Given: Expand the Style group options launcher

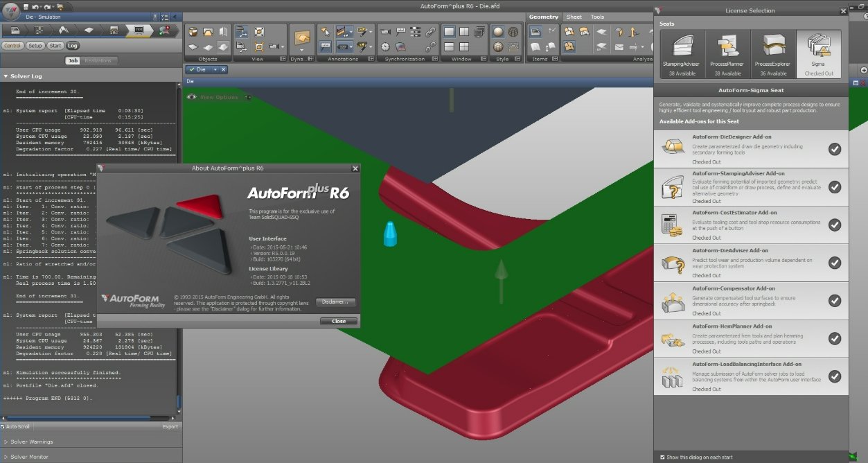Looking at the screenshot, I should [x=518, y=60].
